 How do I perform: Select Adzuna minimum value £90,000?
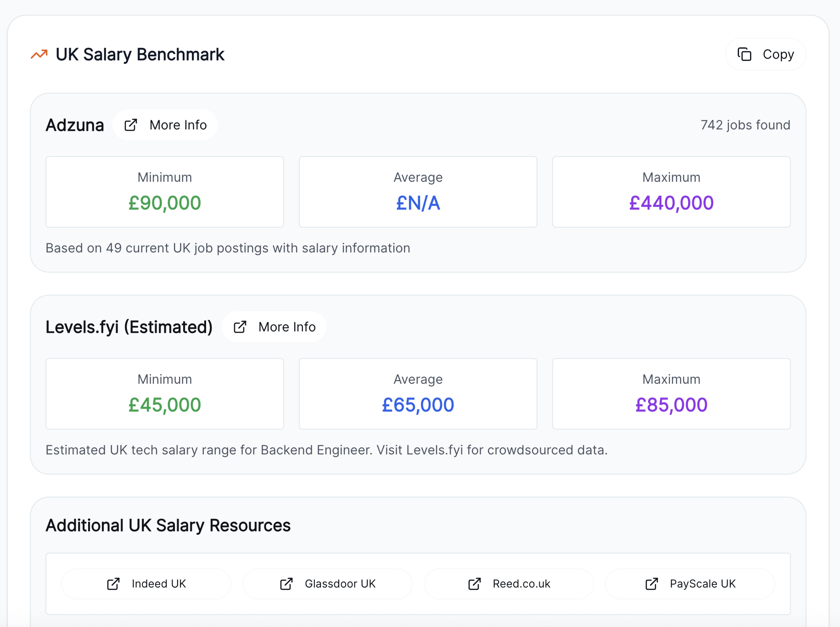coord(165,203)
